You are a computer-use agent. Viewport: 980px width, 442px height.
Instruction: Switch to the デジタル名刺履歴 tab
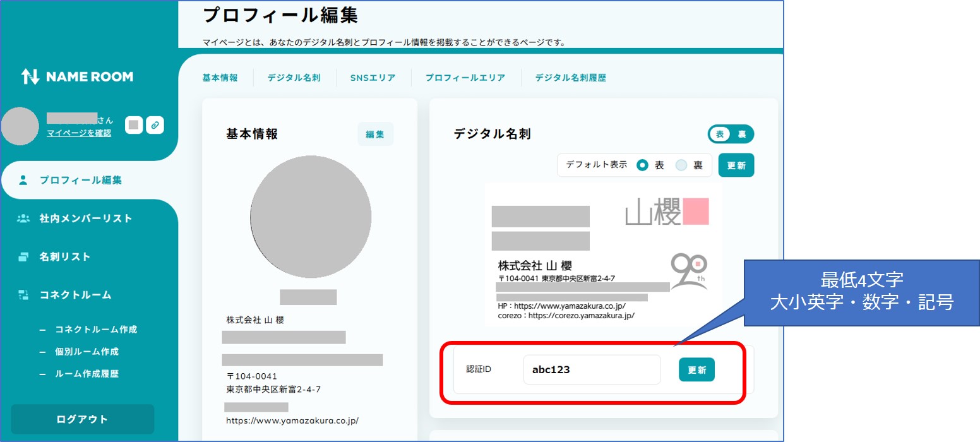pos(571,78)
